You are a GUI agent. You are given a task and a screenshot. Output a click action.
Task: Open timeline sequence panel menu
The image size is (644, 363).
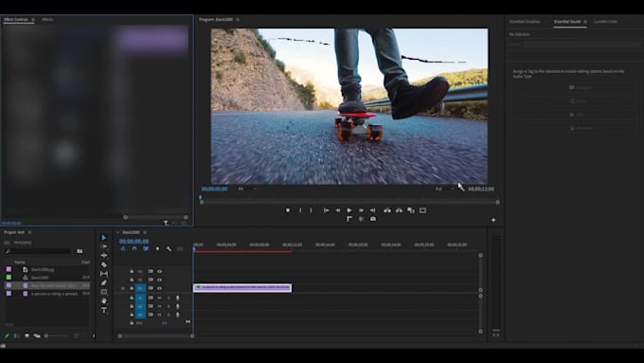tap(145, 232)
